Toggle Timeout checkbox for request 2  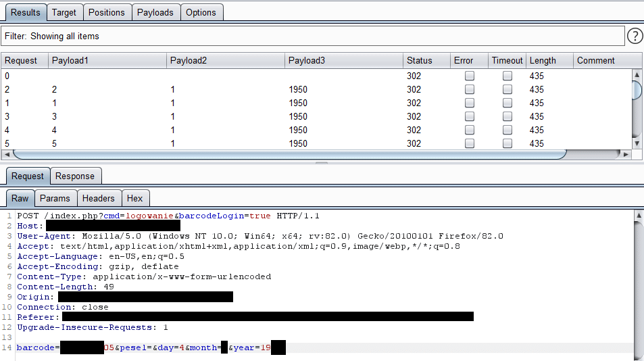coord(507,89)
